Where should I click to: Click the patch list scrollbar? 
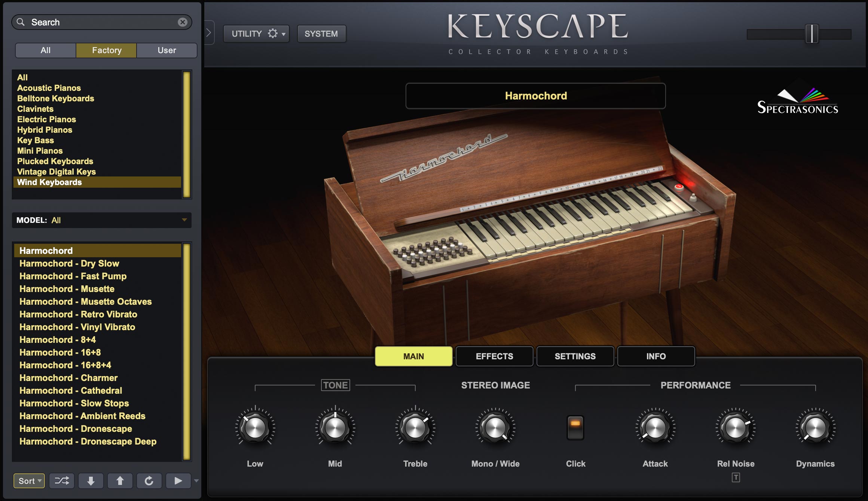[187, 351]
